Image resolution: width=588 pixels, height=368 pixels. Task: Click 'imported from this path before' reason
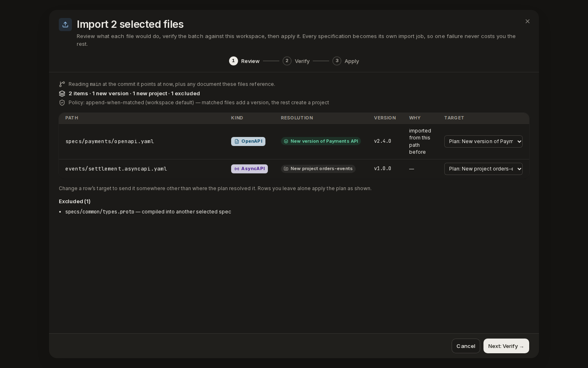(420, 141)
